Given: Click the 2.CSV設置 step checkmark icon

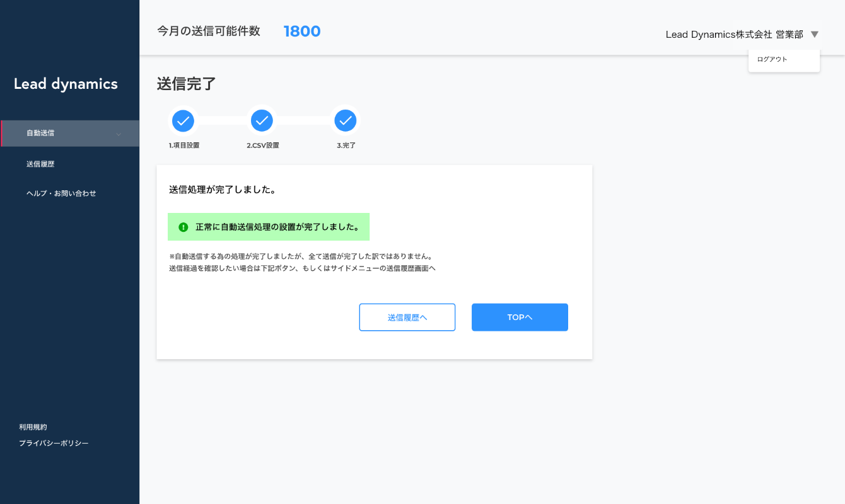Looking at the screenshot, I should point(262,120).
